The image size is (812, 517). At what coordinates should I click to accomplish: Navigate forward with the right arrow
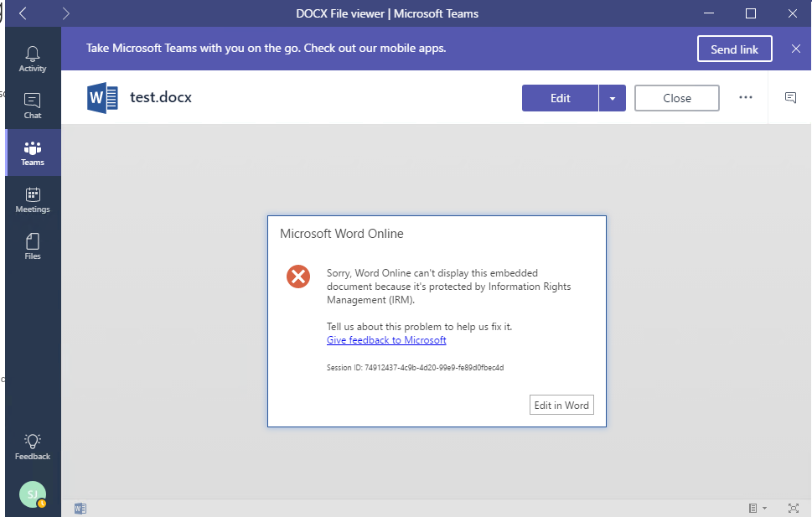tap(65, 13)
